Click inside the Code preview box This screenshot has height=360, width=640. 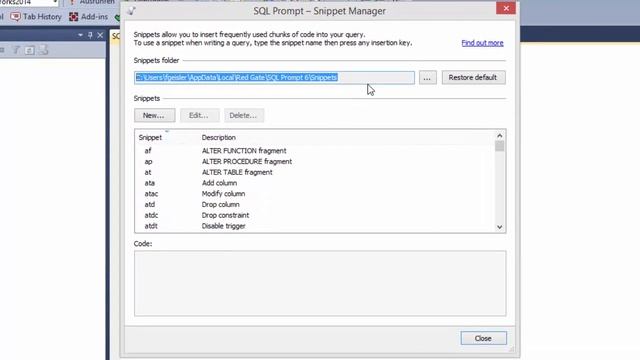[320, 283]
